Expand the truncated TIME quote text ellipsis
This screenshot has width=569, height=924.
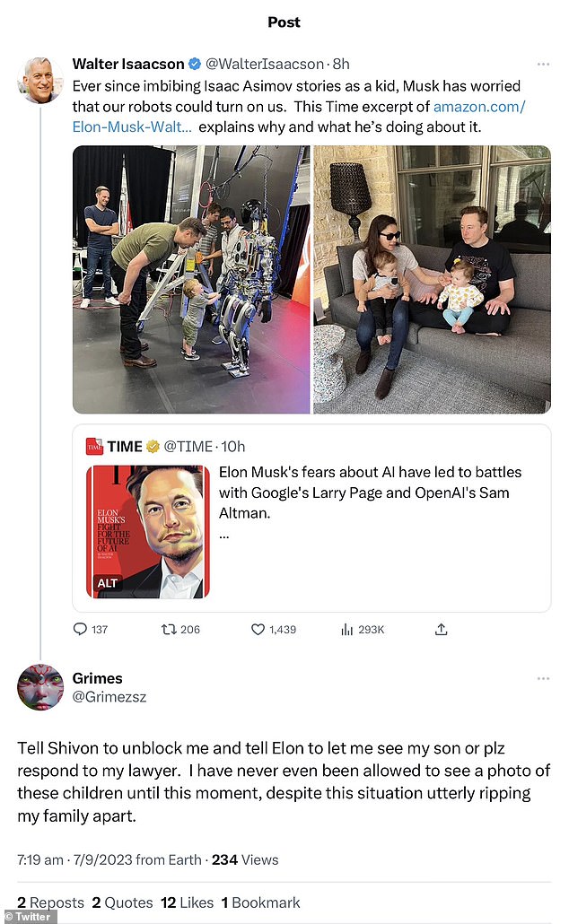224,534
